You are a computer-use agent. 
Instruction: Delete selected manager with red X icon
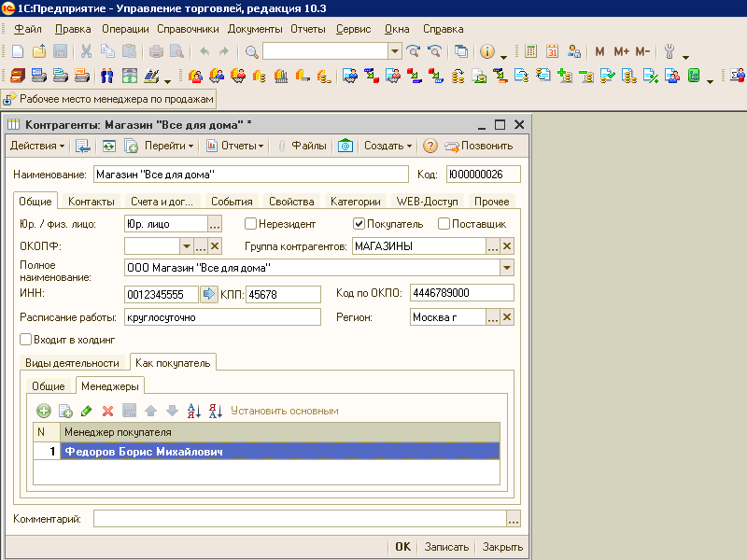click(x=108, y=411)
